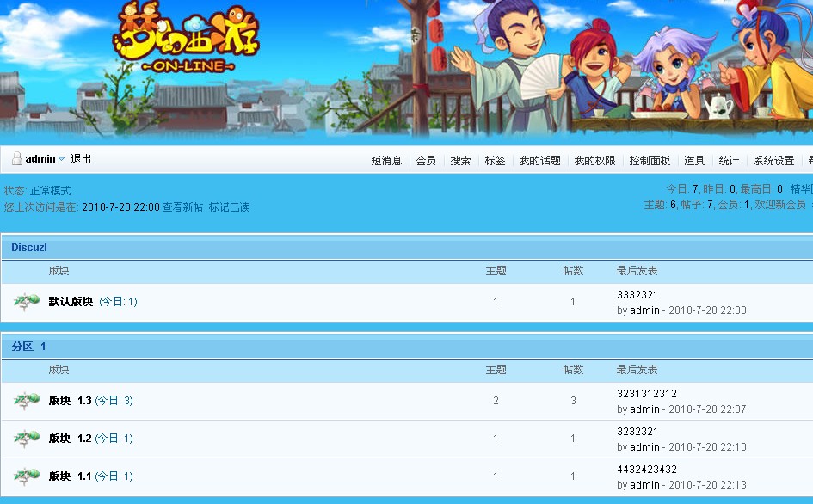
Task: Open 道具 menu item
Action: point(694,161)
